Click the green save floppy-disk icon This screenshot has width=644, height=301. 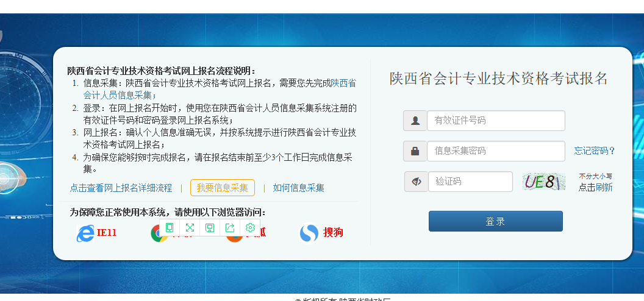tap(210, 228)
